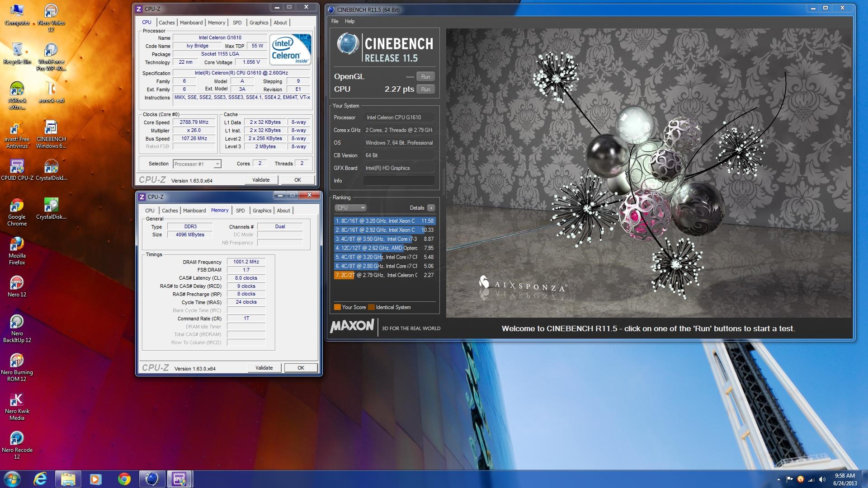The height and width of the screenshot is (488, 868).
Task: Launch avast! Free Antivirus shortcut
Action: (17, 134)
